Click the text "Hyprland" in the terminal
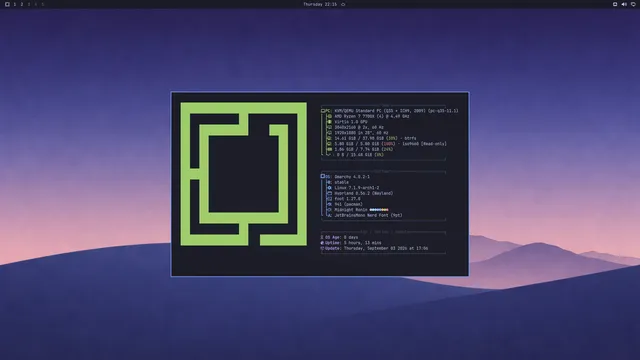This screenshot has height=360, width=640. [344, 193]
